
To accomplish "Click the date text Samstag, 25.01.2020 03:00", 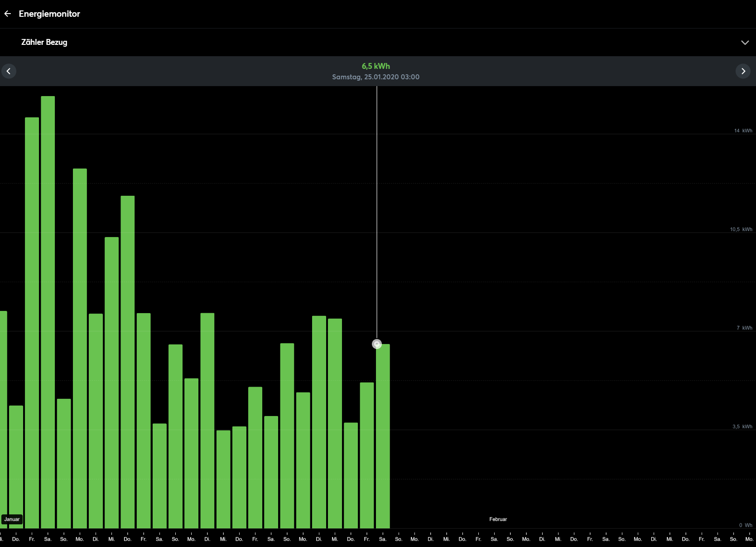I will (x=376, y=77).
